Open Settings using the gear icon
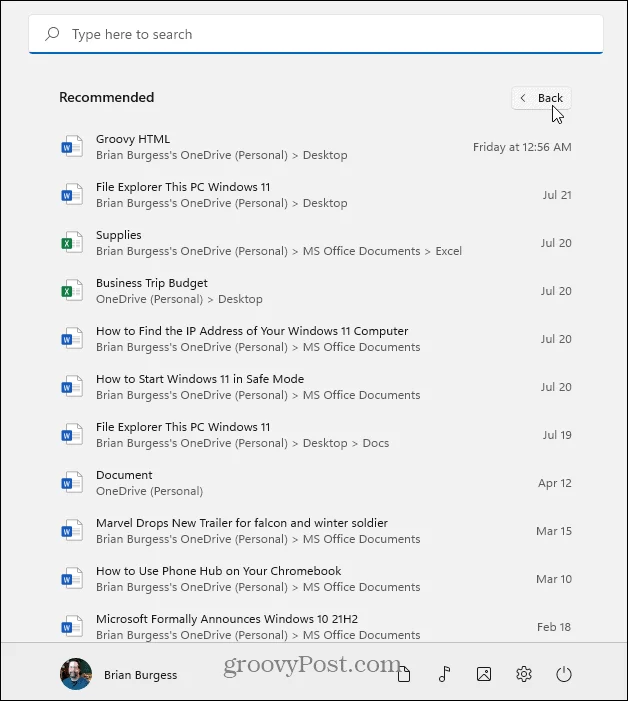Viewport: 628px width, 701px height. (524, 674)
